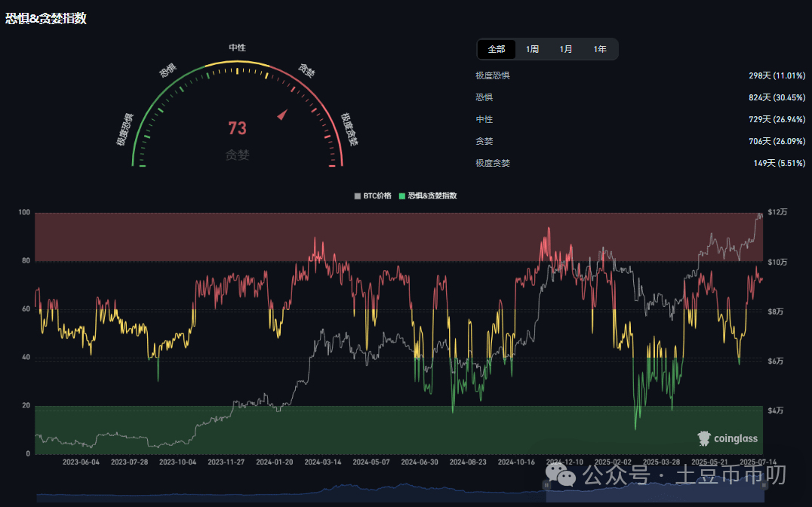Click the gauge's red pointer needle

pos(282,114)
